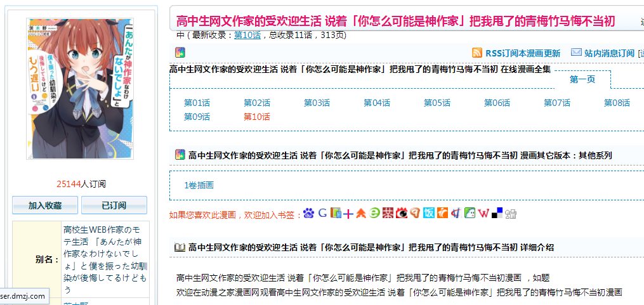Click the green circular 'e' bookmark icon
The width and height of the screenshot is (644, 305).
coord(375,214)
